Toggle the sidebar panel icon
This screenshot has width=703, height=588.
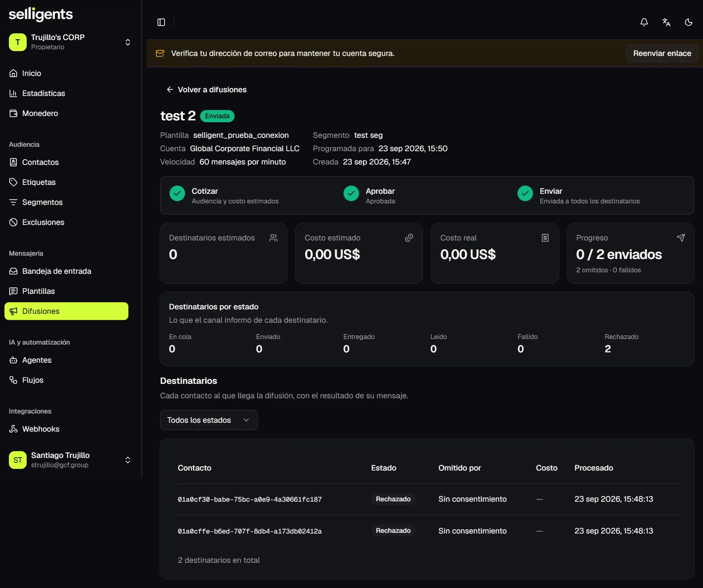(x=161, y=22)
